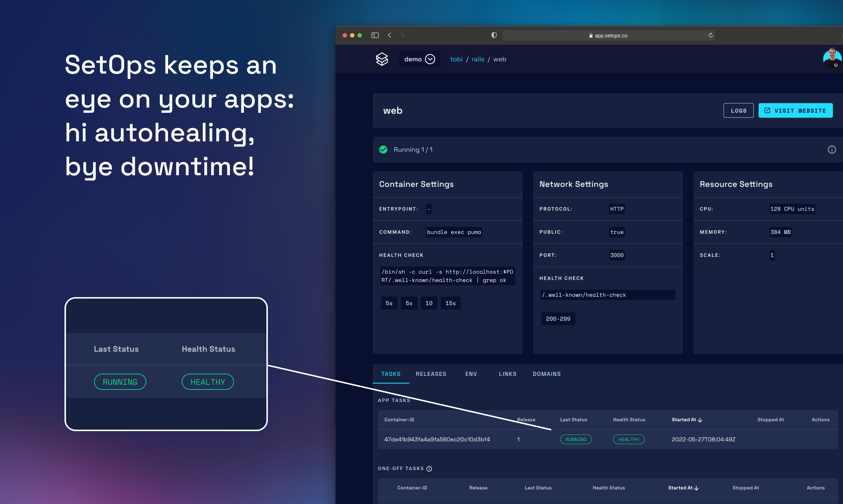Click the 128 CPU units value
Screen dimensions: 843x504
tap(792, 209)
